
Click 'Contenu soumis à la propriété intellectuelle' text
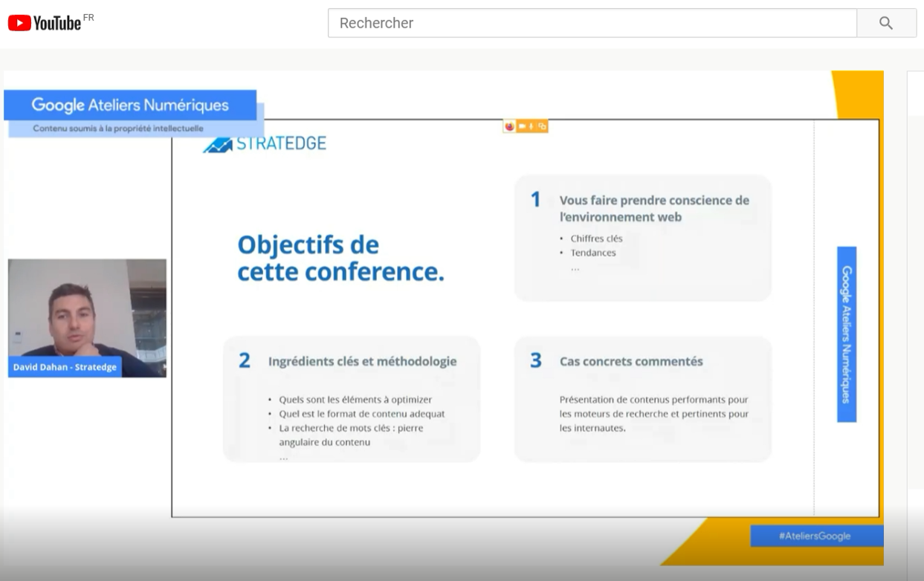click(118, 129)
